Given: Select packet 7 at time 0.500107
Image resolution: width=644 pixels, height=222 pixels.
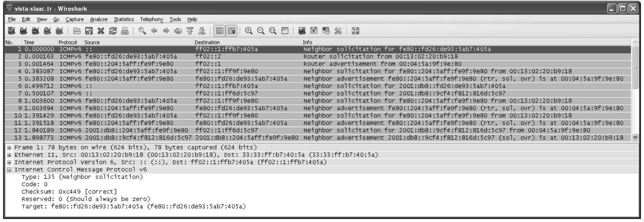Looking at the screenshot, I should 318,93.
